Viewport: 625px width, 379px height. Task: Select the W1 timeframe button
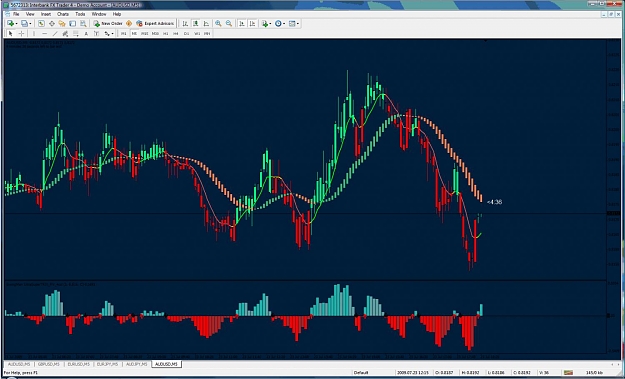(x=197, y=33)
